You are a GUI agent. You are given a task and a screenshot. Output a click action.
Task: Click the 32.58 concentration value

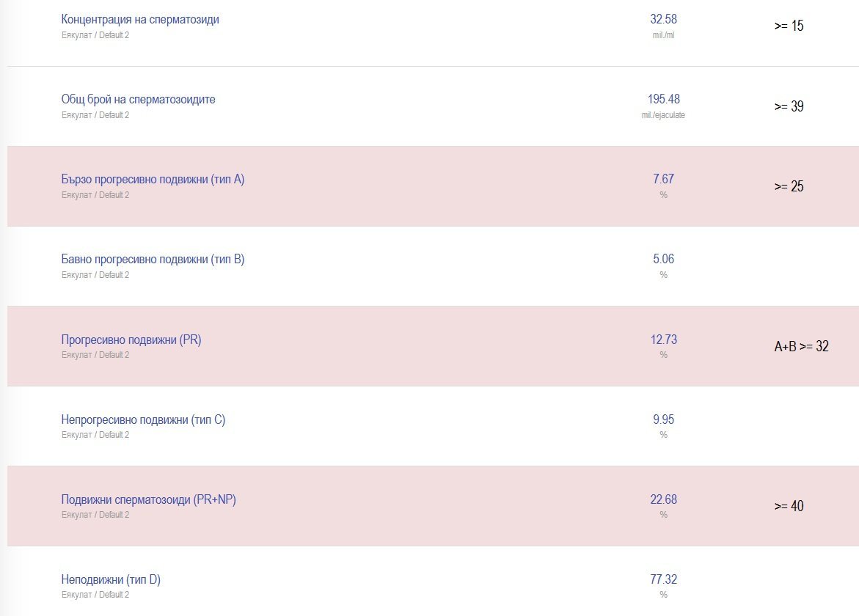tap(663, 19)
